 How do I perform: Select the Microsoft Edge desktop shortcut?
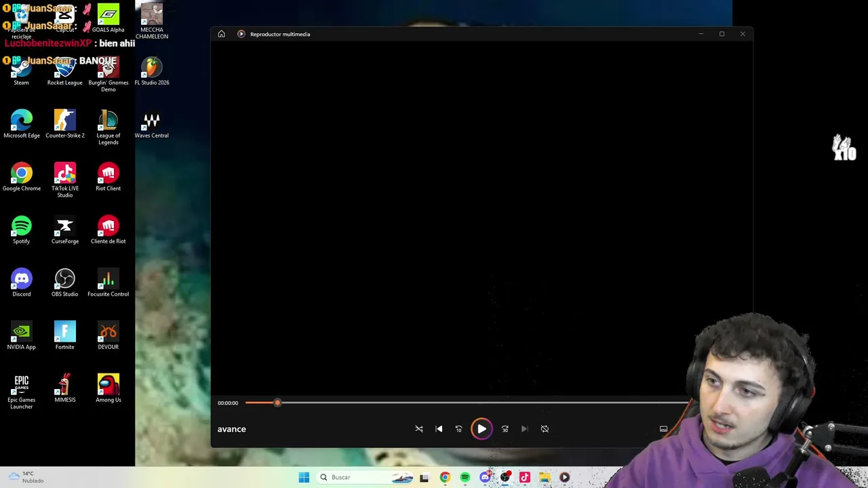(x=22, y=124)
